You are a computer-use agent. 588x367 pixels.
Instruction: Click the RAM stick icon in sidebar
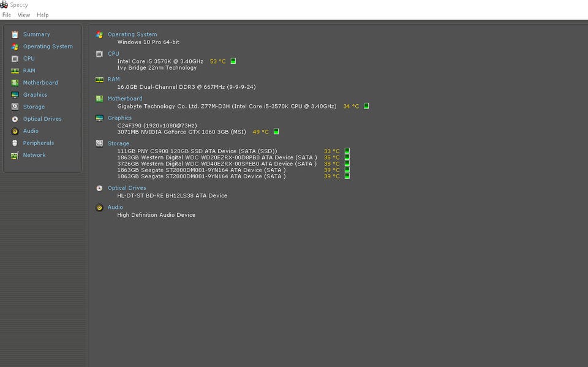(x=15, y=70)
